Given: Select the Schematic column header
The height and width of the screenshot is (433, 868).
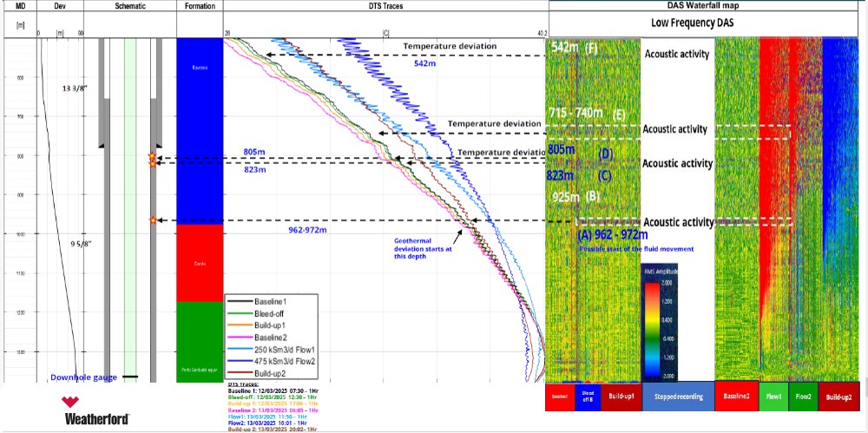Looking at the screenshot, I should (130, 6).
